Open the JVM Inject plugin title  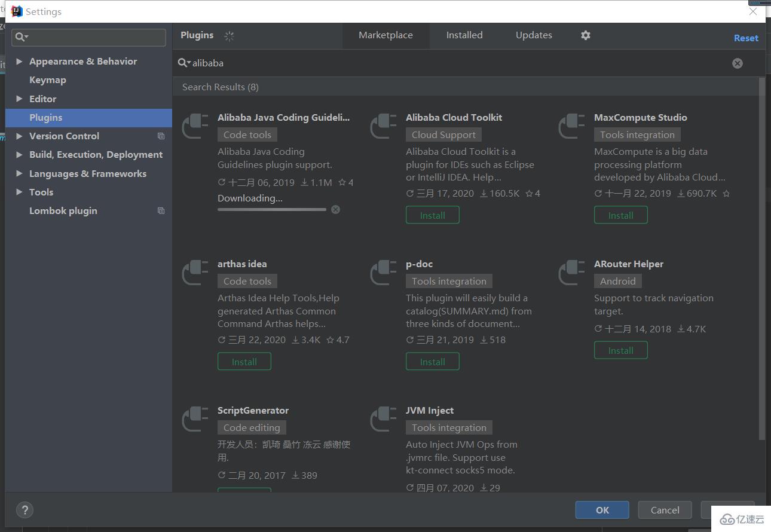[x=430, y=411]
